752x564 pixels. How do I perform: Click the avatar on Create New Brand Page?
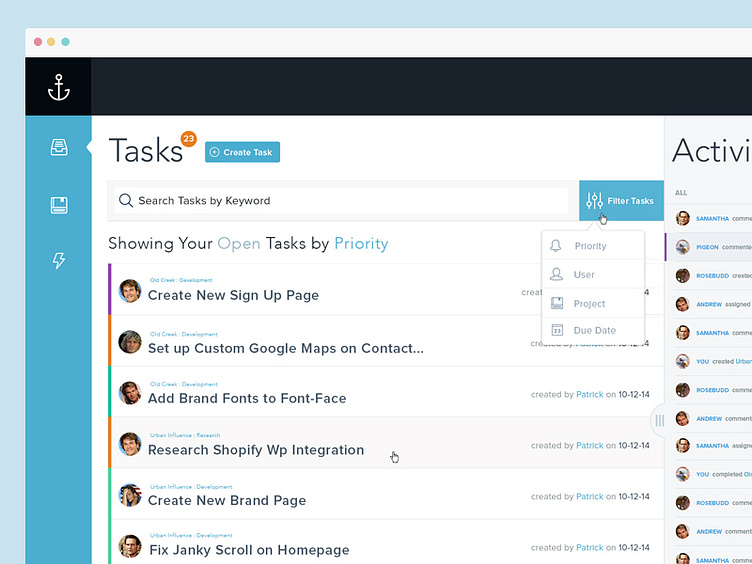[129, 495]
